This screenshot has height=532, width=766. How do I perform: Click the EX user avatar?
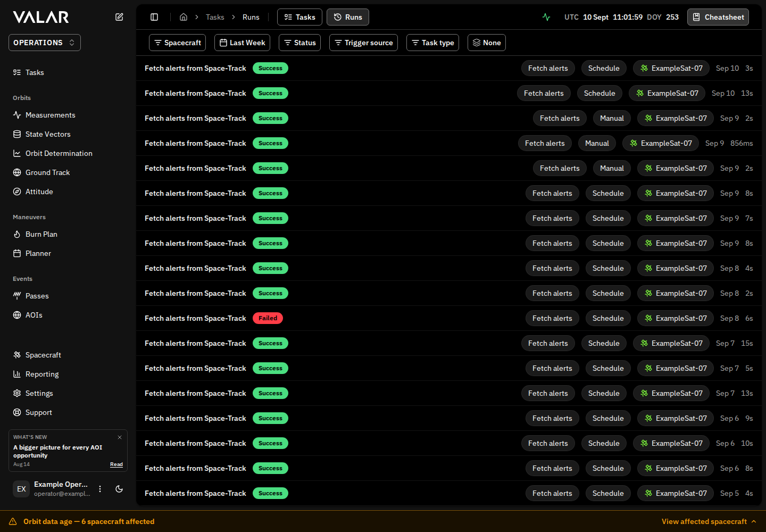(x=21, y=489)
